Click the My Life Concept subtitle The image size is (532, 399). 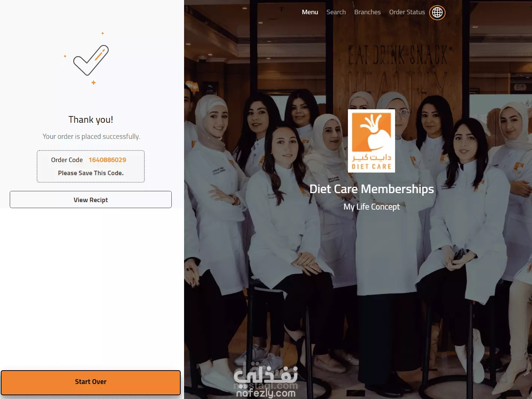(x=372, y=207)
